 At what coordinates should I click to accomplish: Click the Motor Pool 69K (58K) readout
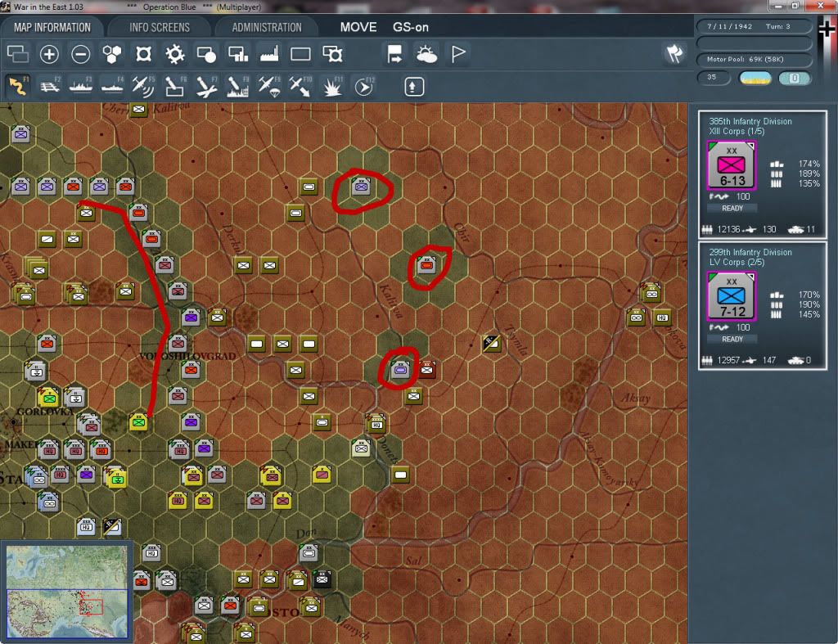754,59
